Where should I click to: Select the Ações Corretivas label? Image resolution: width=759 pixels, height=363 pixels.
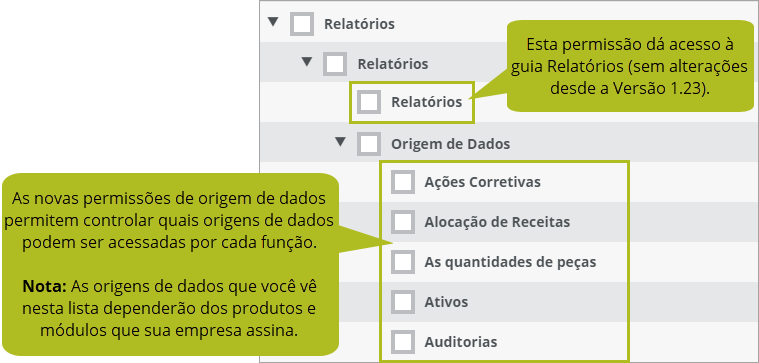[483, 182]
